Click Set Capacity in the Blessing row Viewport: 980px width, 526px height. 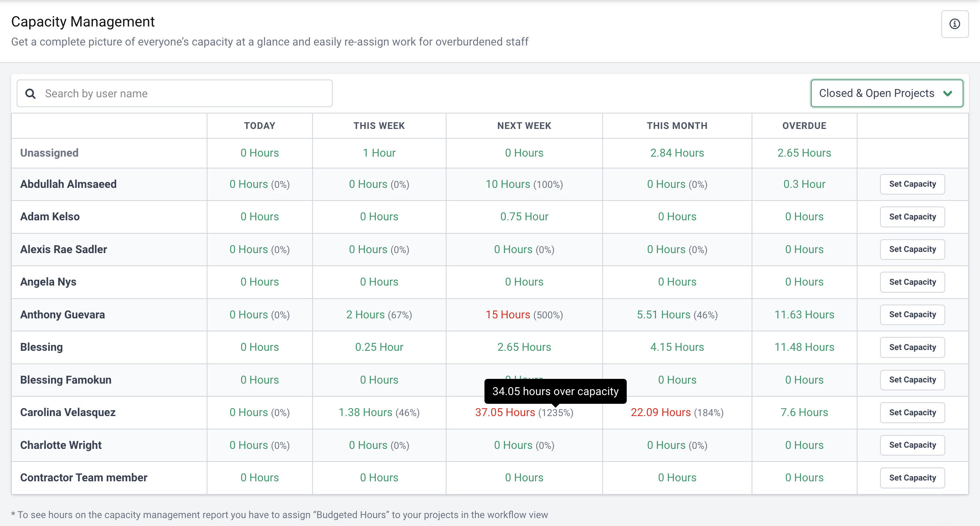[912, 347]
